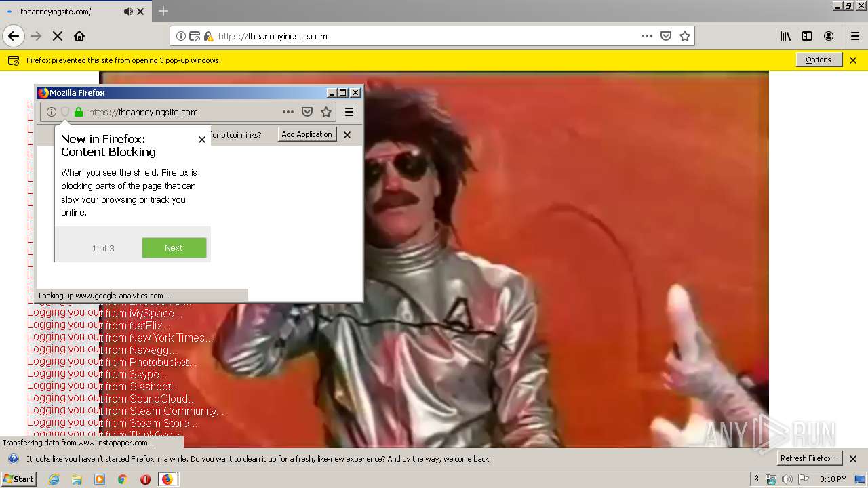The image size is (868, 488).
Task: Open volume control in system tray
Action: [787, 479]
